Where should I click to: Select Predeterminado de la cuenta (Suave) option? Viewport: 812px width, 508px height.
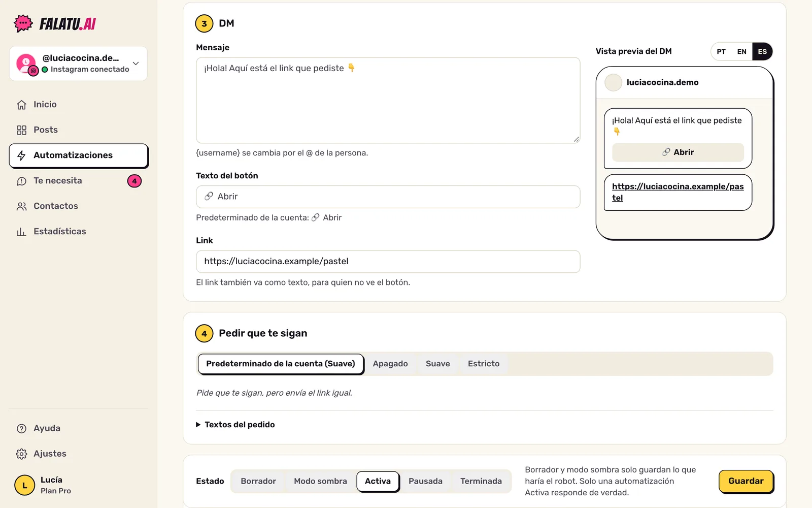point(281,364)
